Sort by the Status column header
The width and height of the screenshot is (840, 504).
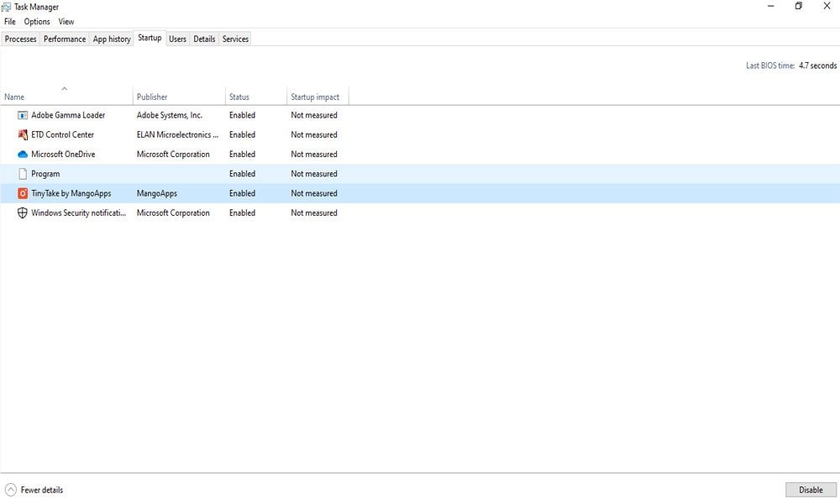(256, 97)
